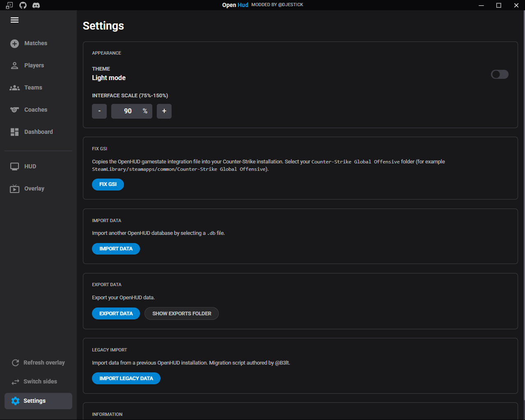Minimize the OpenHud window
Image resolution: width=525 pixels, height=420 pixels.
[481, 5]
